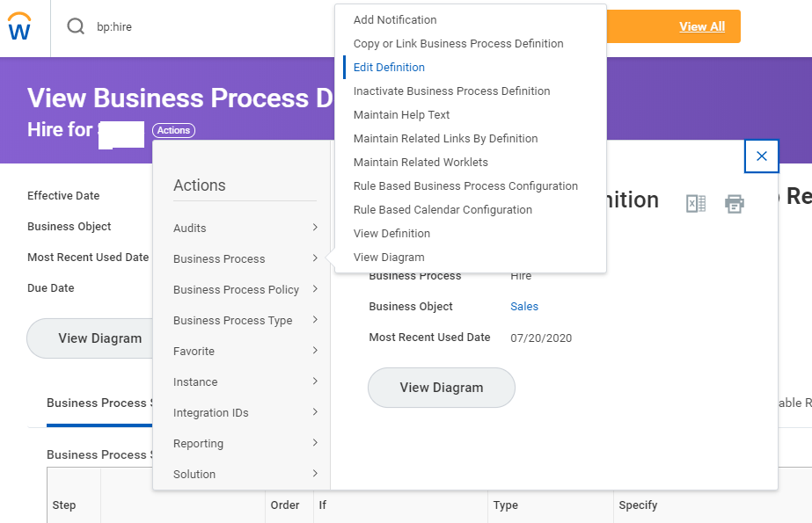Click the If column header
The height and width of the screenshot is (523, 812).
322,505
